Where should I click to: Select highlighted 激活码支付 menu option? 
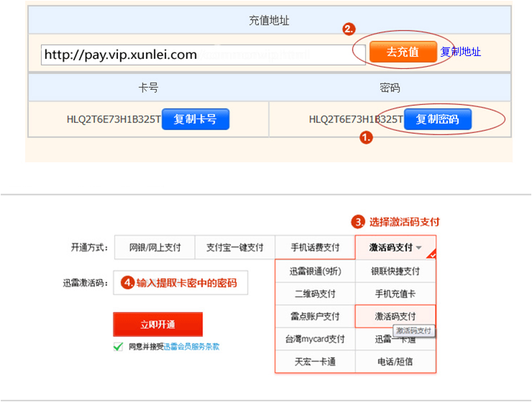395,316
